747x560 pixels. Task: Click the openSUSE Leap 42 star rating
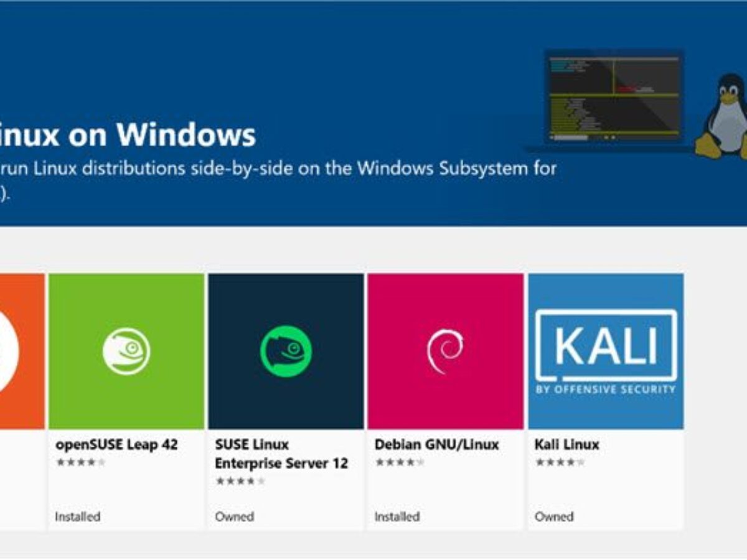pos(80,462)
